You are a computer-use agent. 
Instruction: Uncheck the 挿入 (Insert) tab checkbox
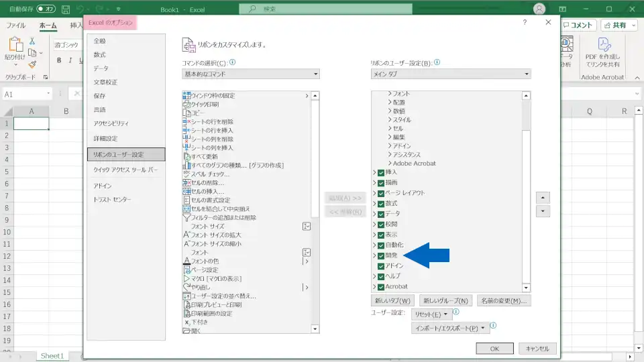click(x=381, y=172)
